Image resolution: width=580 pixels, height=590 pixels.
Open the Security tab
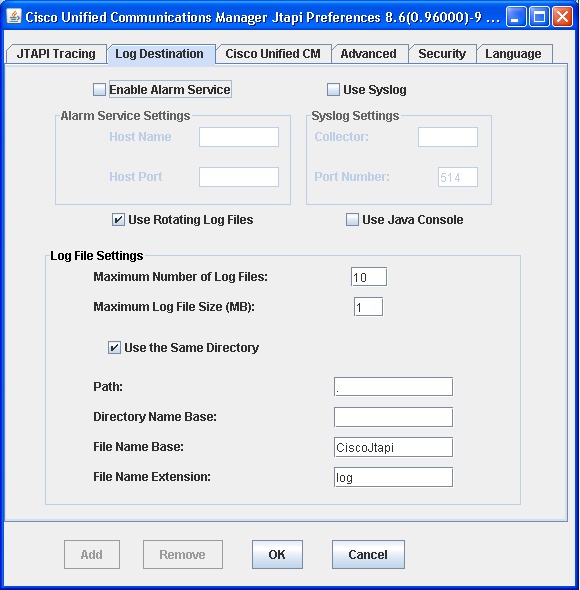click(442, 54)
